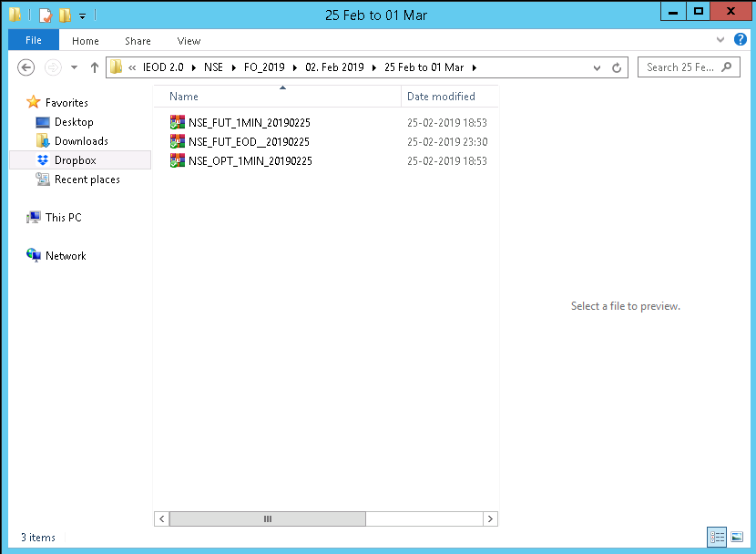Click the archive icon of NSE_OPT_1MIN_20190225
This screenshot has height=554, width=756.
click(x=178, y=160)
